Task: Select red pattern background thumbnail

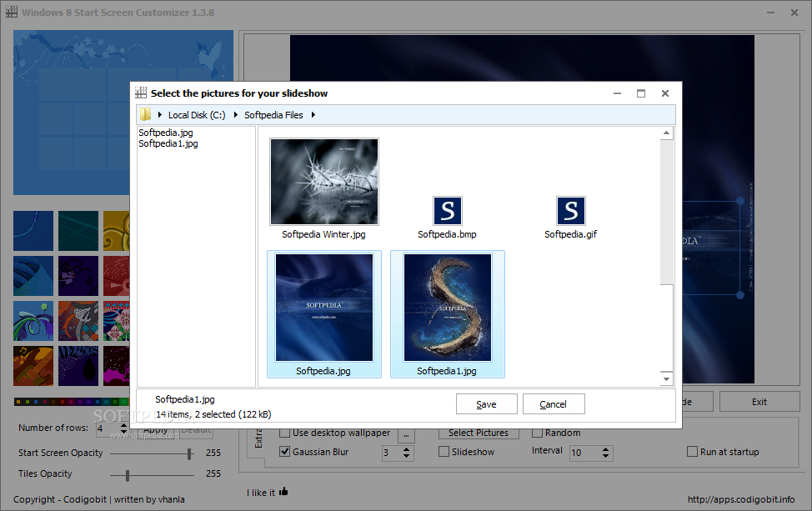Action: click(117, 276)
